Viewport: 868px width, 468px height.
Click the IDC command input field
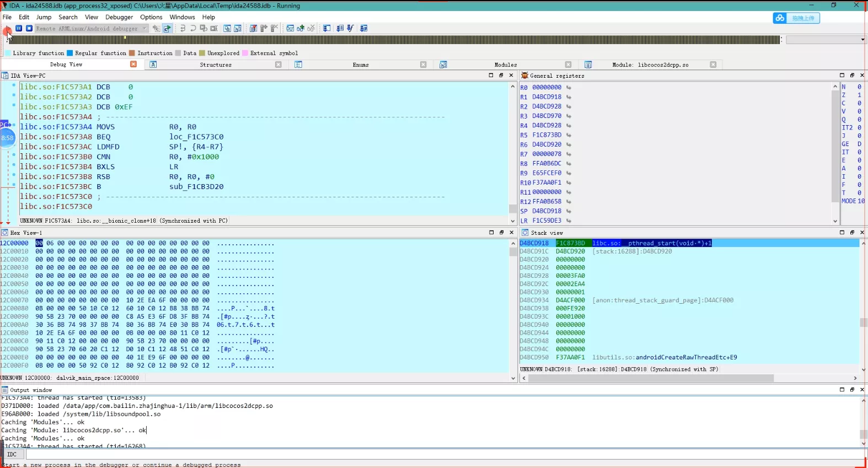coord(444,454)
